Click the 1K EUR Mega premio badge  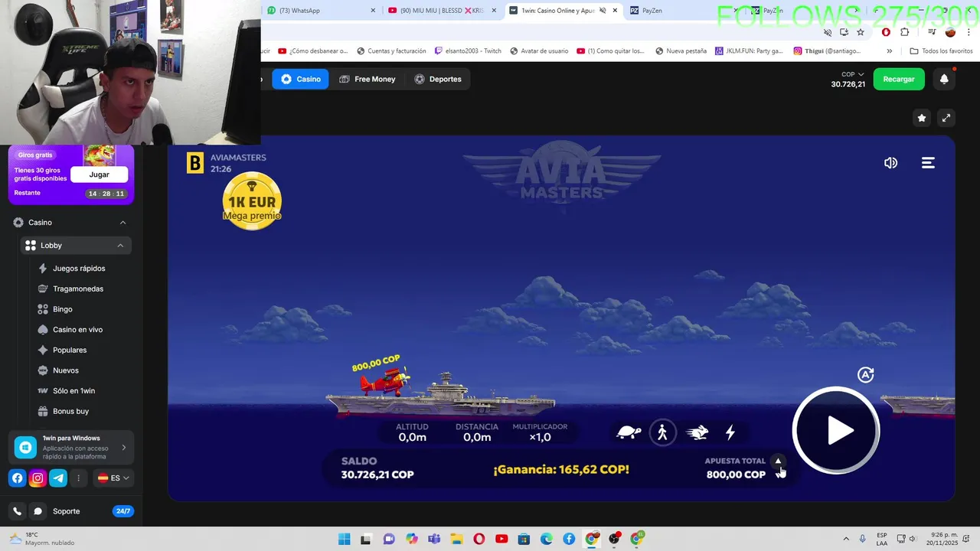click(x=252, y=201)
